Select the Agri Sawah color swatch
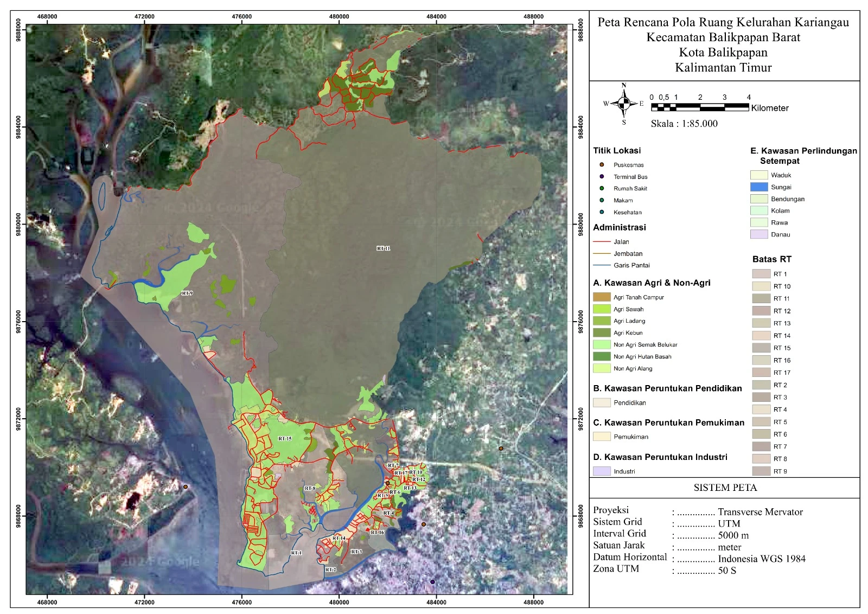This screenshot has height=614, width=868. coord(602,309)
